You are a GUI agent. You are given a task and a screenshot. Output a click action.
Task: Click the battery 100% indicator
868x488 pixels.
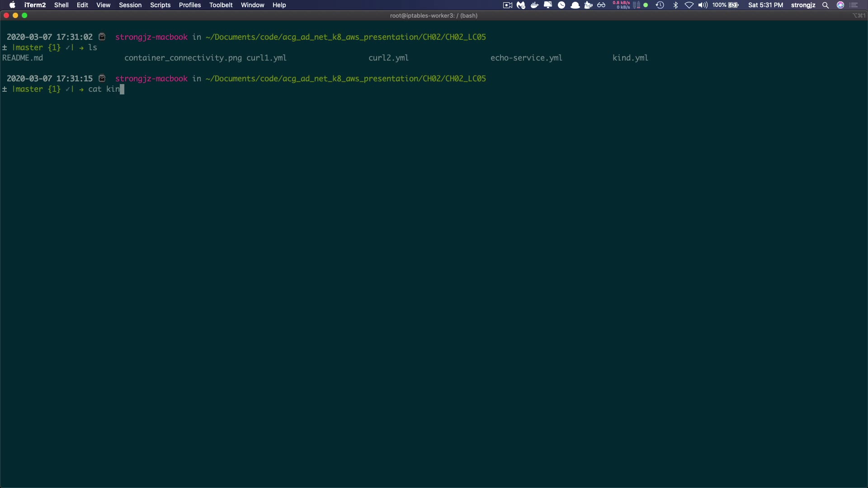point(726,5)
